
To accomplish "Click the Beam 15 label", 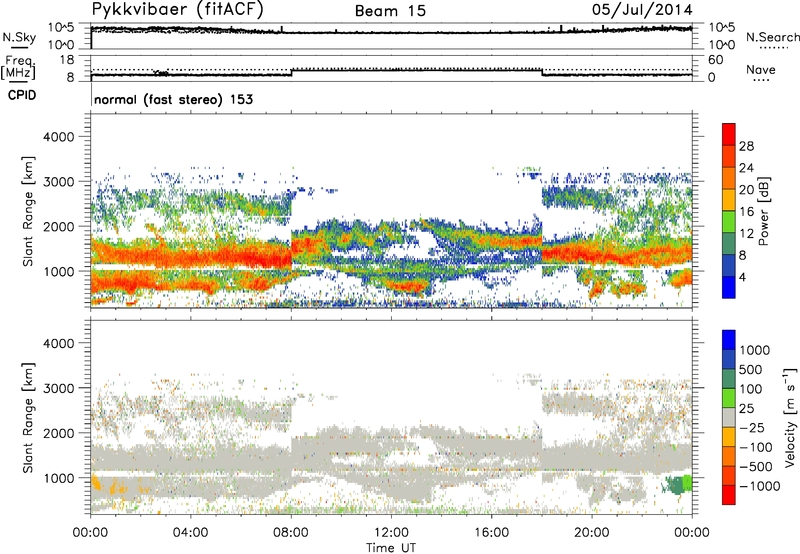I will point(390,11).
